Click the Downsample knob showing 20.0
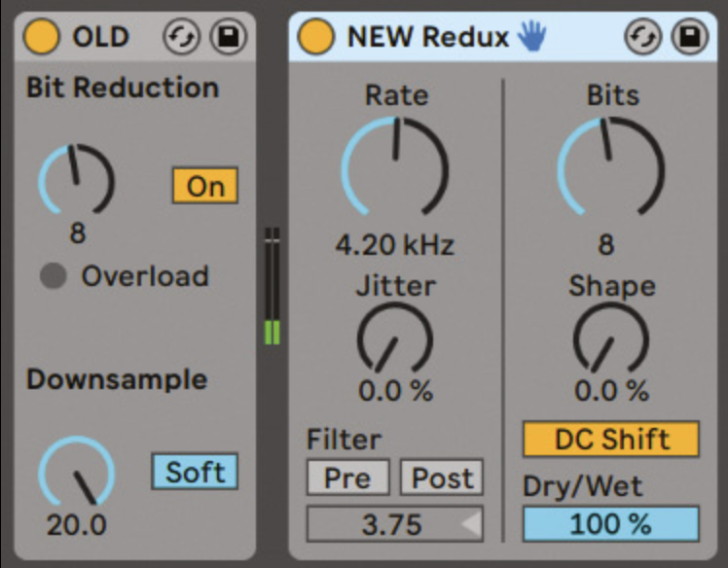This screenshot has width=728, height=568. click(76, 472)
